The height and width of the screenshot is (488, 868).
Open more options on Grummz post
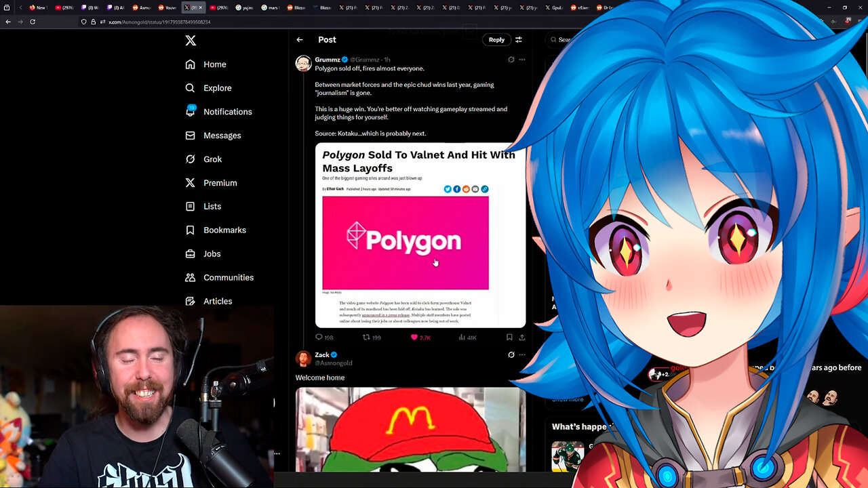(521, 60)
